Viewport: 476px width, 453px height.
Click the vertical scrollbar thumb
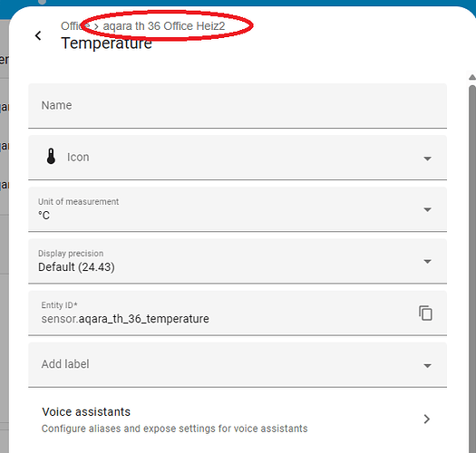(x=472, y=267)
